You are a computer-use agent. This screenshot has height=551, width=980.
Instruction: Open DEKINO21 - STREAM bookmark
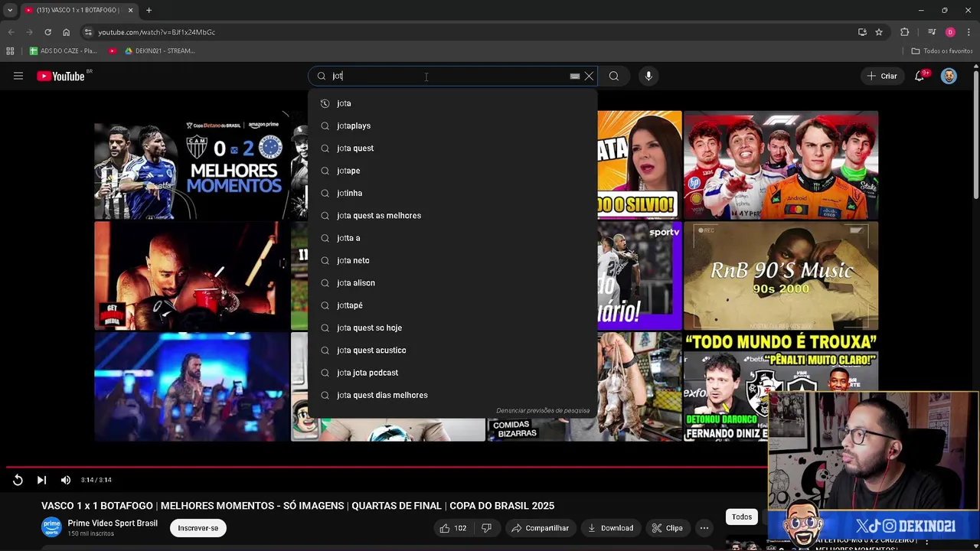(x=159, y=51)
